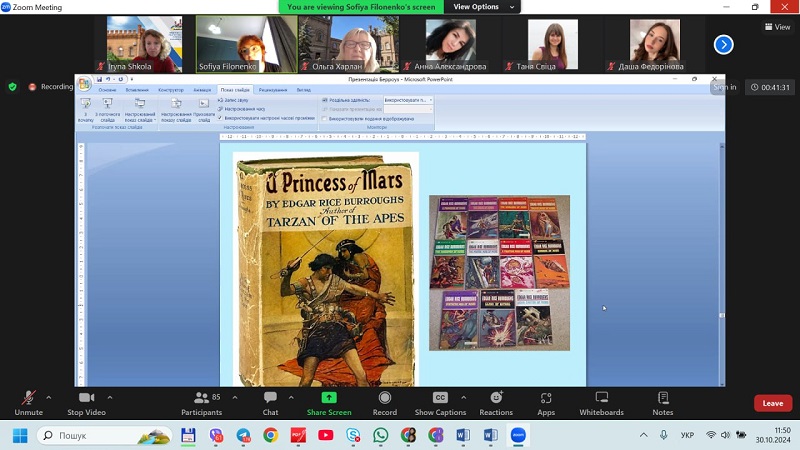Open Google Chrome from the taskbar

click(271, 435)
